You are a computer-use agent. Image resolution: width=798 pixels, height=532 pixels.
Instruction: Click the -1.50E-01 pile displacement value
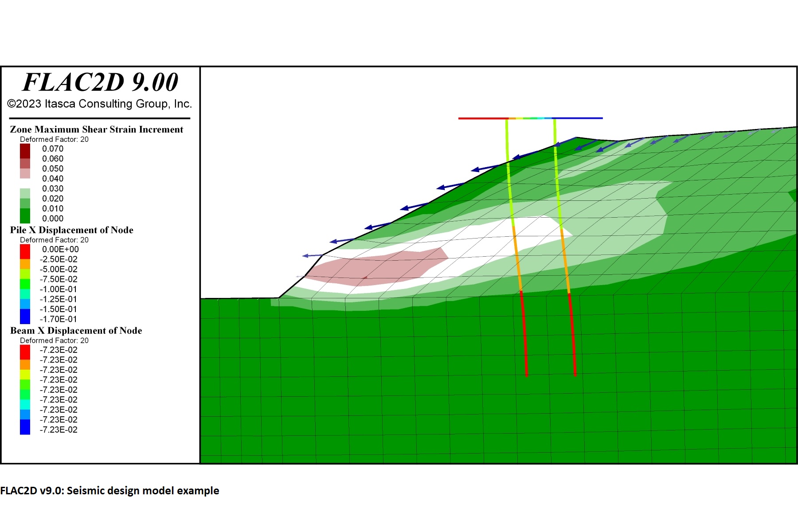(x=59, y=309)
